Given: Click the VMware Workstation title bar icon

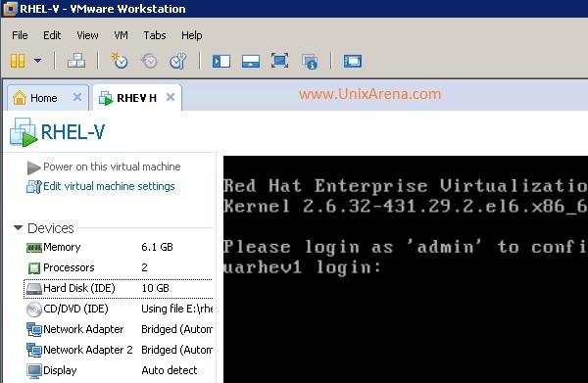Looking at the screenshot, I should [10, 9].
